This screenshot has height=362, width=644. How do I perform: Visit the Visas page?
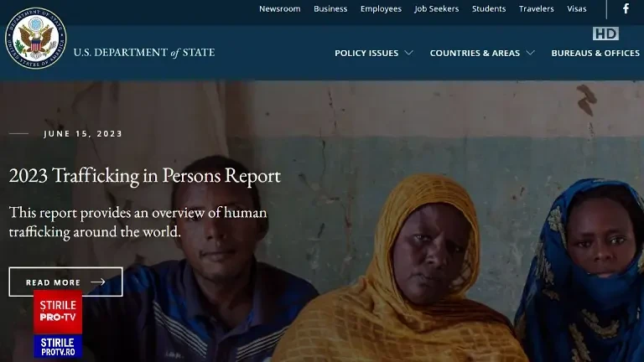(x=577, y=8)
